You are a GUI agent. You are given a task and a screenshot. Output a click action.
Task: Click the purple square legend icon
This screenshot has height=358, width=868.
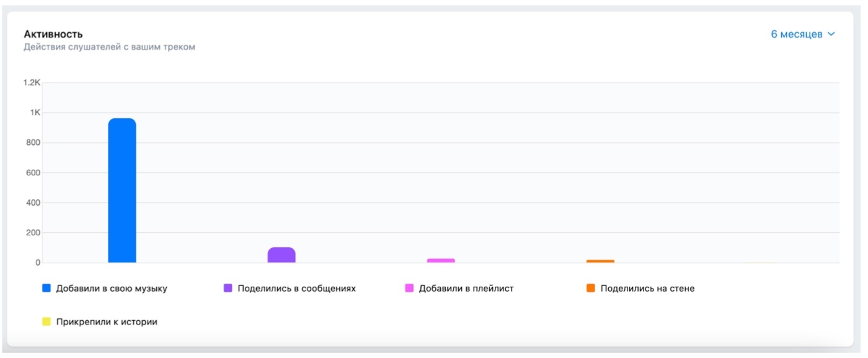coord(228,288)
